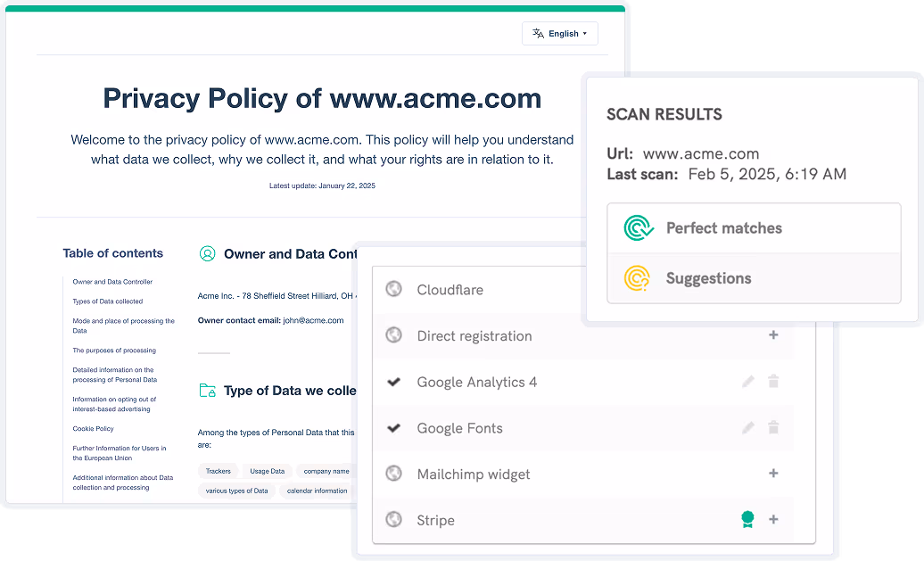This screenshot has width=924, height=561.
Task: Click the green badge icon beside Stripe
Action: point(747,519)
